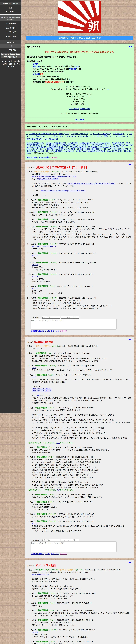The image size is (136, 644).
Task: Click 全部読む under the ゴMNT総合★2 thread
Action: click(x=34, y=331)
